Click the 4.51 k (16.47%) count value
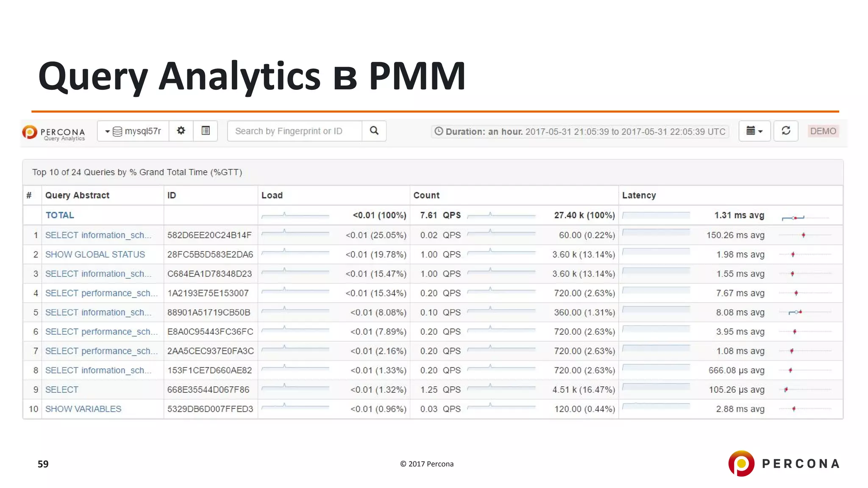Image resolution: width=868 pixels, height=488 pixels. (584, 390)
